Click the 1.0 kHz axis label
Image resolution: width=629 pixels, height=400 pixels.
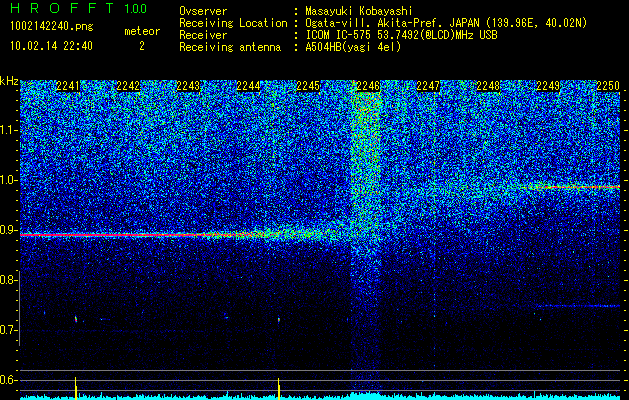9,180
